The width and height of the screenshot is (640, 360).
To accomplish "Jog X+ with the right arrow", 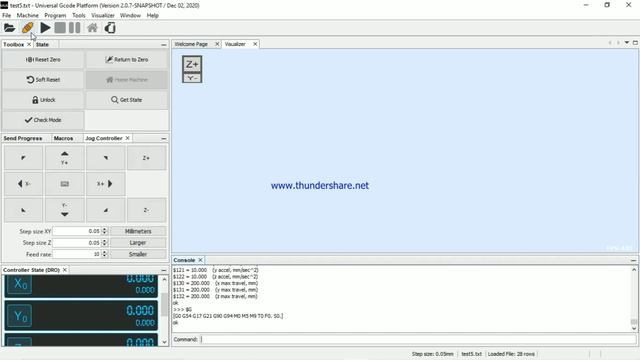I will click(106, 184).
